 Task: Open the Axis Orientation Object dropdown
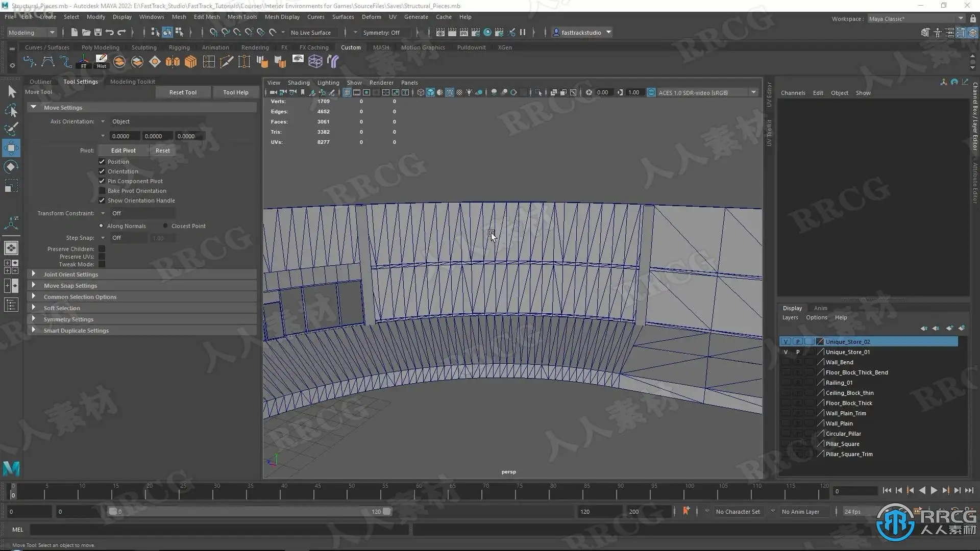click(x=153, y=121)
